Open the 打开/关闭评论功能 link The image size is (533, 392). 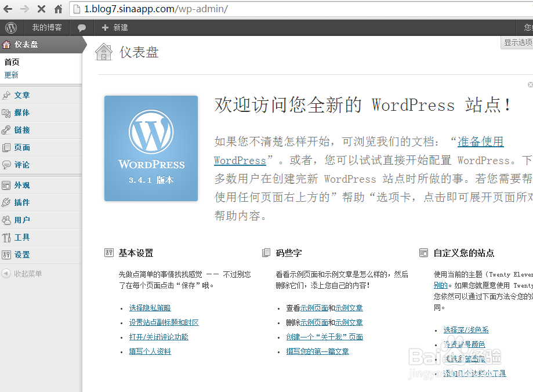click(159, 337)
